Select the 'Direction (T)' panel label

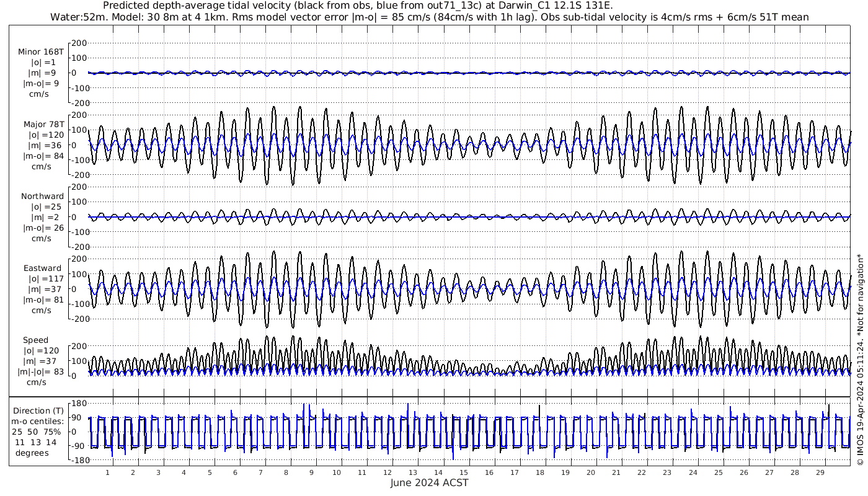tap(38, 411)
